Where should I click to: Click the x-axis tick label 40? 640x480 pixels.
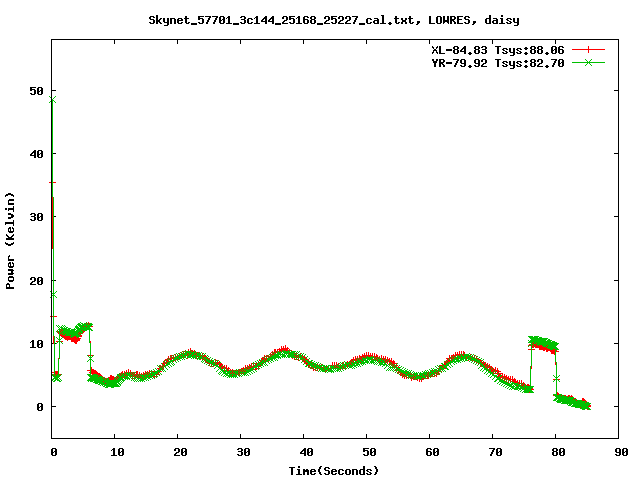coord(306,452)
